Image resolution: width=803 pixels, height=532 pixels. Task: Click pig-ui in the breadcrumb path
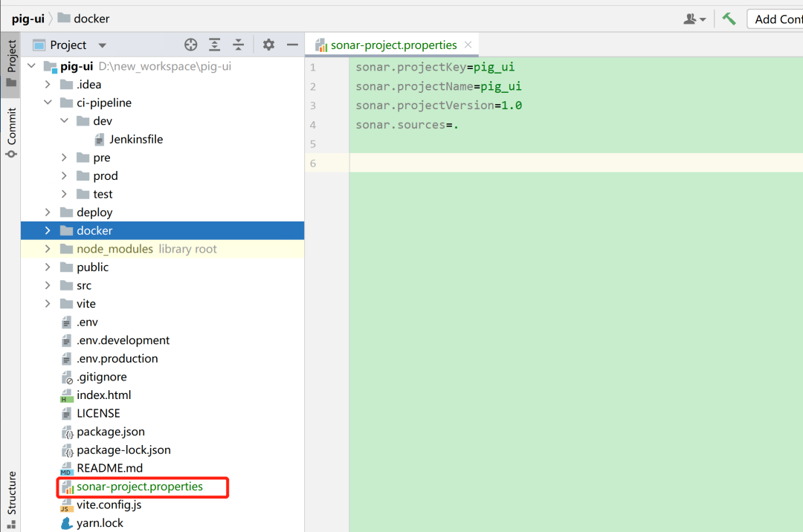pyautogui.click(x=28, y=19)
